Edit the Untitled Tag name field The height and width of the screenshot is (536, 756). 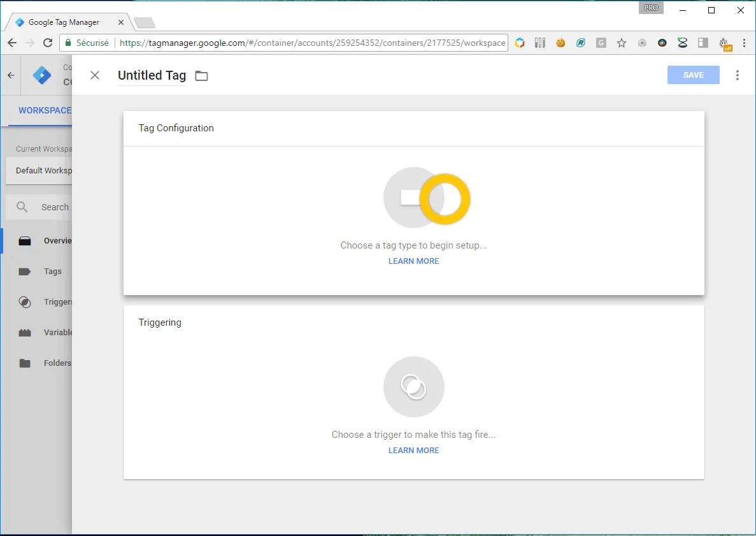[152, 75]
